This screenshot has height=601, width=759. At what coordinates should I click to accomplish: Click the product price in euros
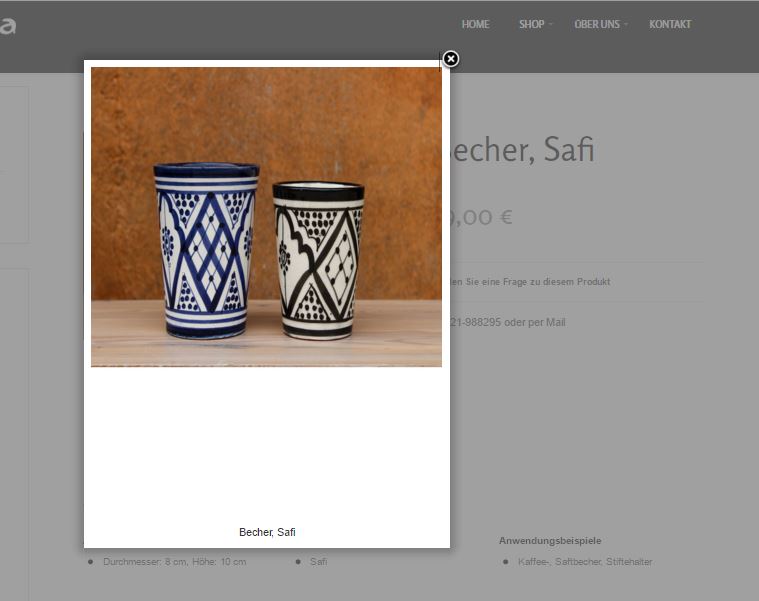coord(481,217)
